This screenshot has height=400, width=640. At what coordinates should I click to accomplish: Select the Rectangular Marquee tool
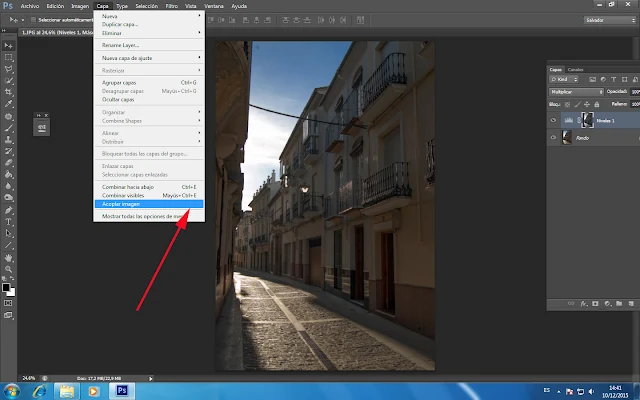(x=9, y=58)
